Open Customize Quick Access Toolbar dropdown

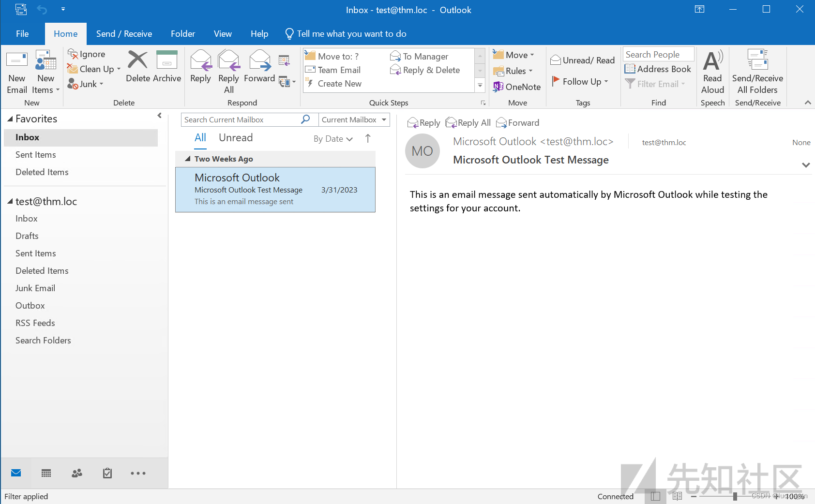[x=63, y=9]
